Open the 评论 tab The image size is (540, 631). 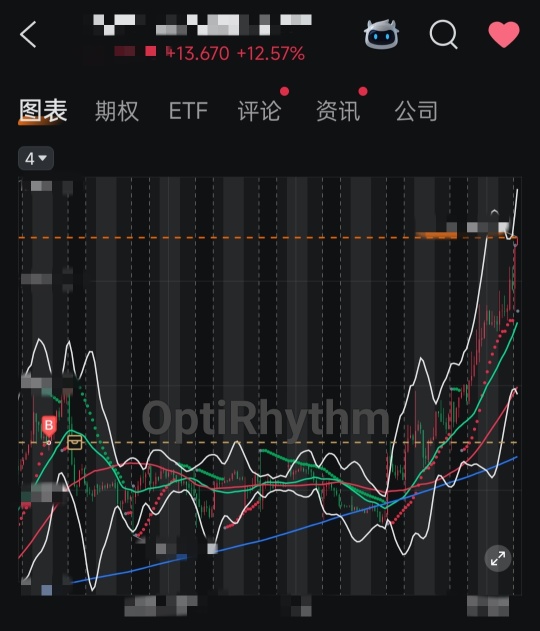click(x=259, y=111)
